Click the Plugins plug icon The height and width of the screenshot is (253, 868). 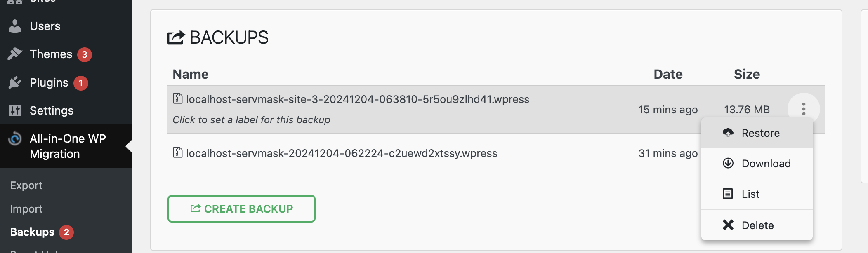pos(15,82)
